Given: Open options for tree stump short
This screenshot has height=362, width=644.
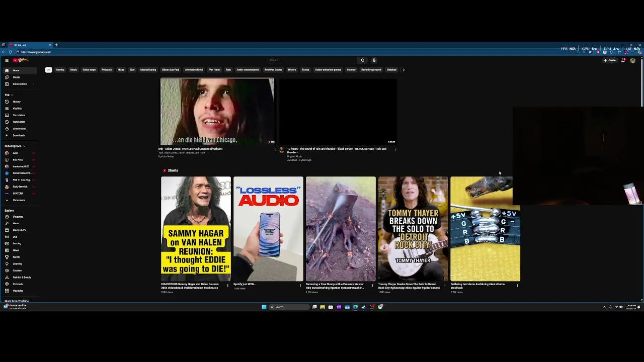Looking at the screenshot, I should 373,286.
